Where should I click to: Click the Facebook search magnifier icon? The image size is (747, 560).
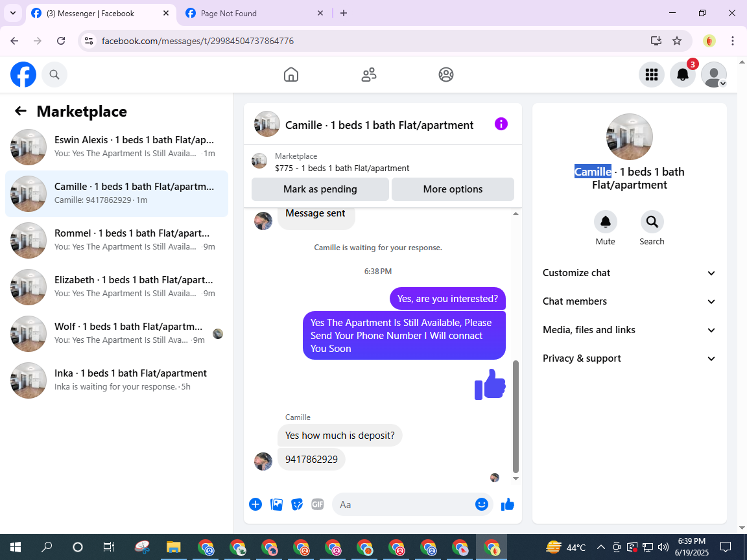coord(54,75)
